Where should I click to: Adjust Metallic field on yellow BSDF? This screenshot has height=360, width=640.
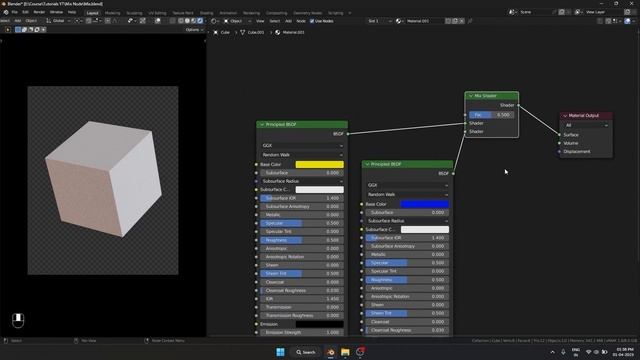pos(302,215)
